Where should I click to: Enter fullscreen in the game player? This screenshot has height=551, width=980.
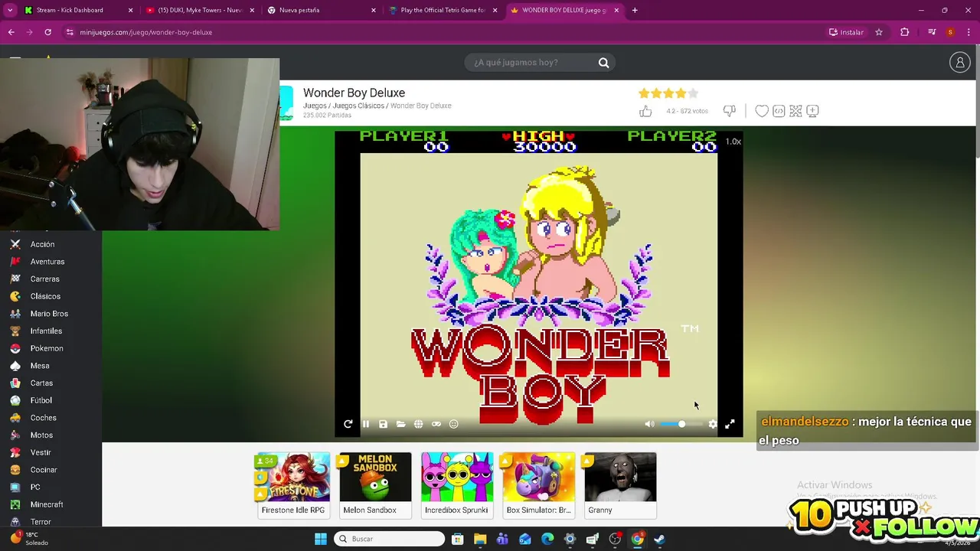click(x=730, y=424)
